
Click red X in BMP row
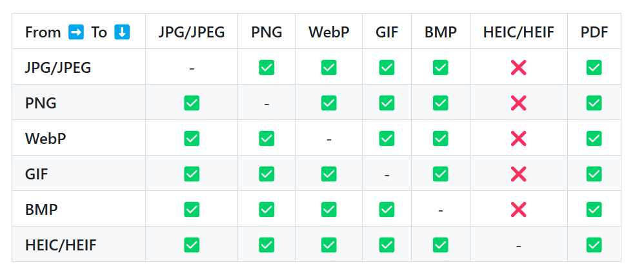tap(518, 209)
